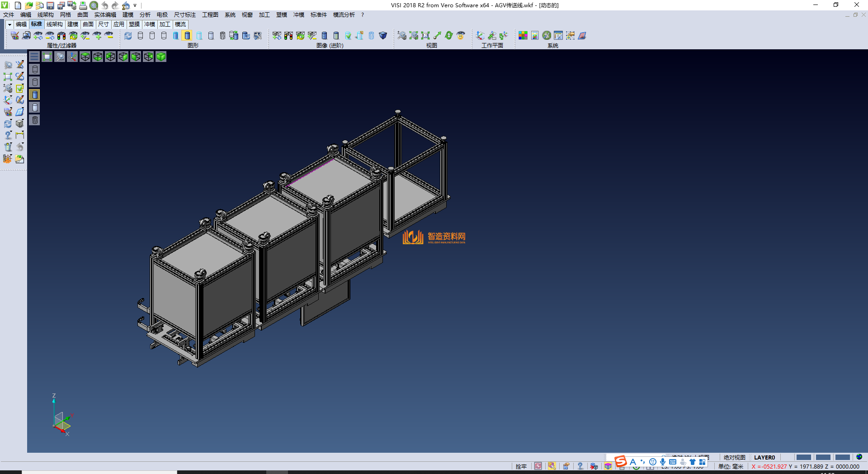Click the traffic light filter icon
Screen dimensions: 868x474
(x=61, y=35)
